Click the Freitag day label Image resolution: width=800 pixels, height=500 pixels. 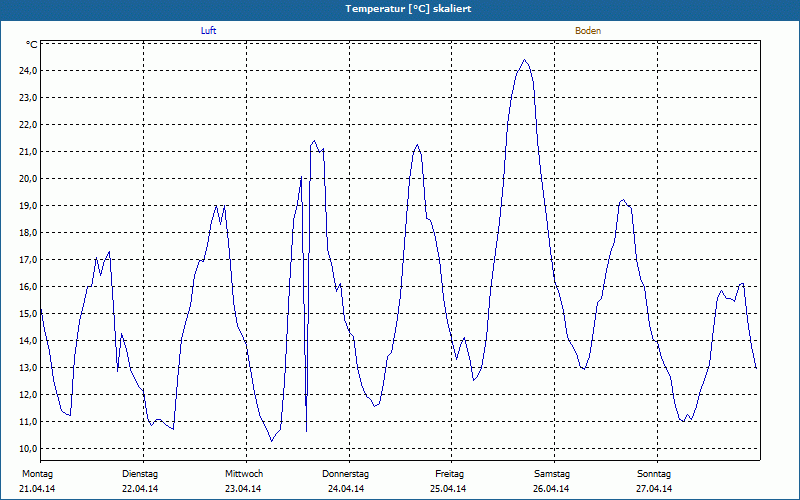click(x=449, y=474)
